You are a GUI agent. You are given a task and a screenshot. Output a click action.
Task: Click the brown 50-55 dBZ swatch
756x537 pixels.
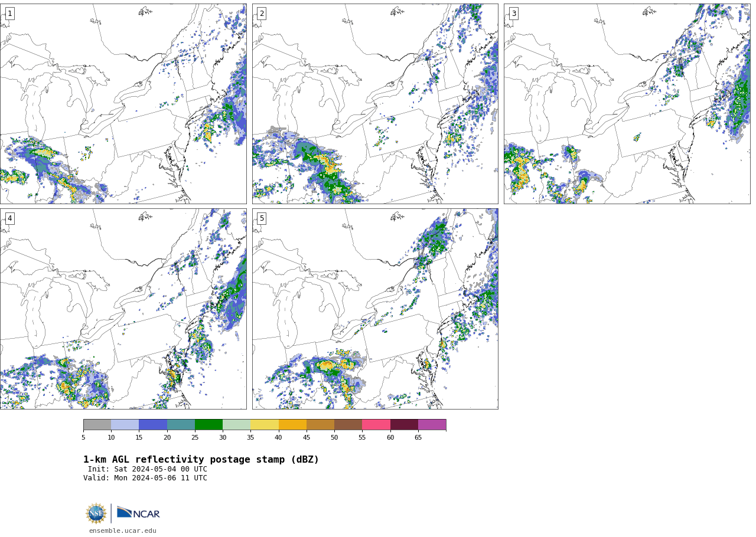(x=348, y=425)
